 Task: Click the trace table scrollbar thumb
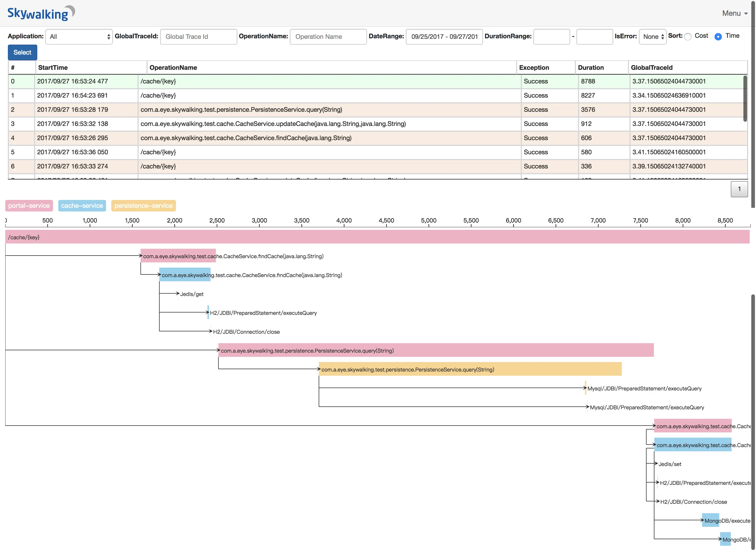(745, 98)
